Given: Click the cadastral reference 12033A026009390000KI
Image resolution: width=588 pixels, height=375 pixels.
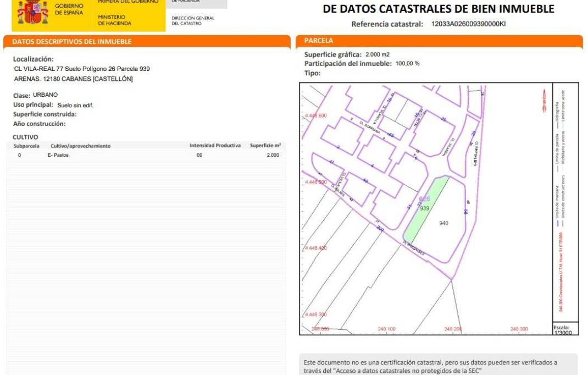Looking at the screenshot, I should pyautogui.click(x=468, y=24).
